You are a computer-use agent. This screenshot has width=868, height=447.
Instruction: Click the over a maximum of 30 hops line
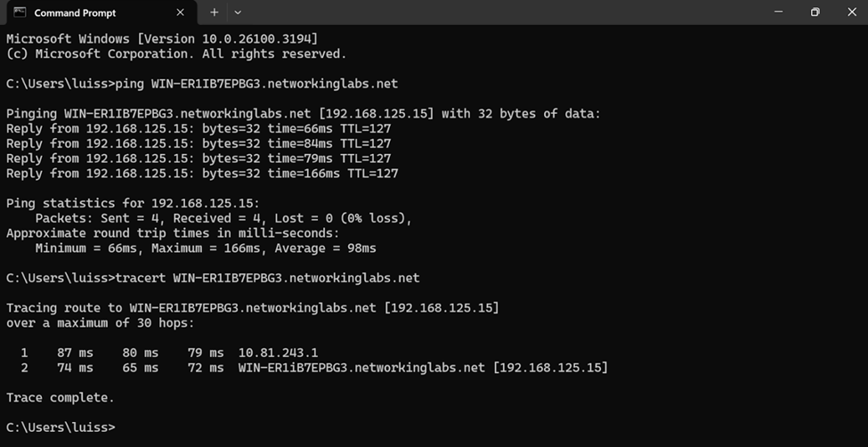click(x=101, y=323)
